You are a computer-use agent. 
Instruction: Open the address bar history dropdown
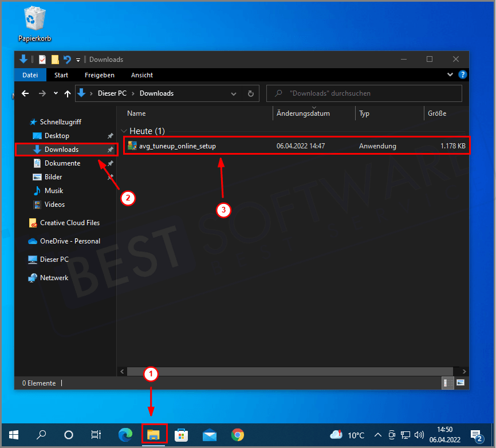pos(234,93)
